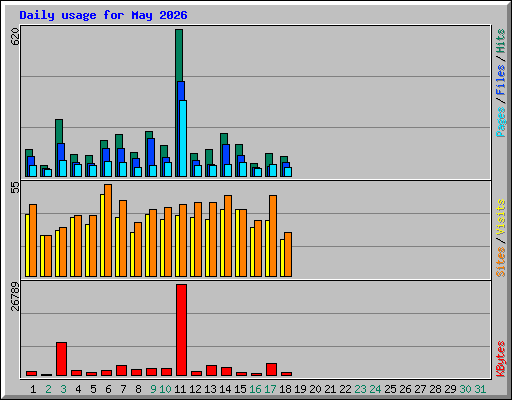The image size is (512, 400).
Task: Click day 29 on the x-axis
Action: pyautogui.click(x=450, y=389)
